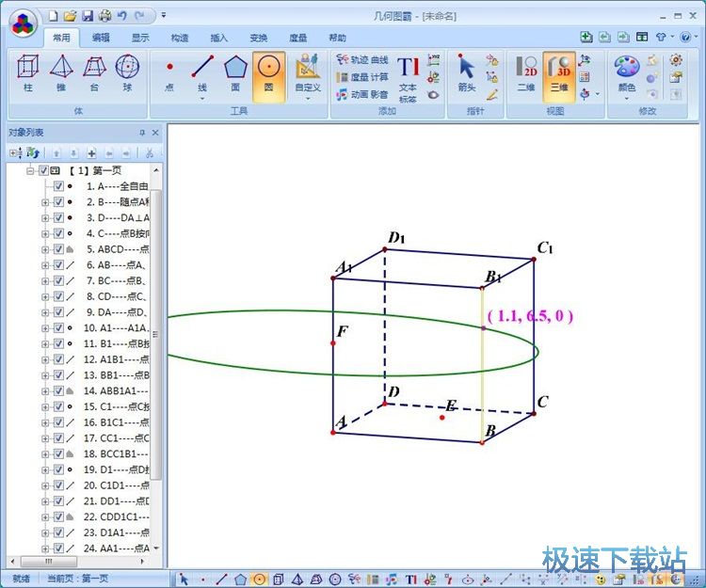This screenshot has height=588, width=706.
Task: Open the 构造 ribbon tab
Action: [180, 38]
